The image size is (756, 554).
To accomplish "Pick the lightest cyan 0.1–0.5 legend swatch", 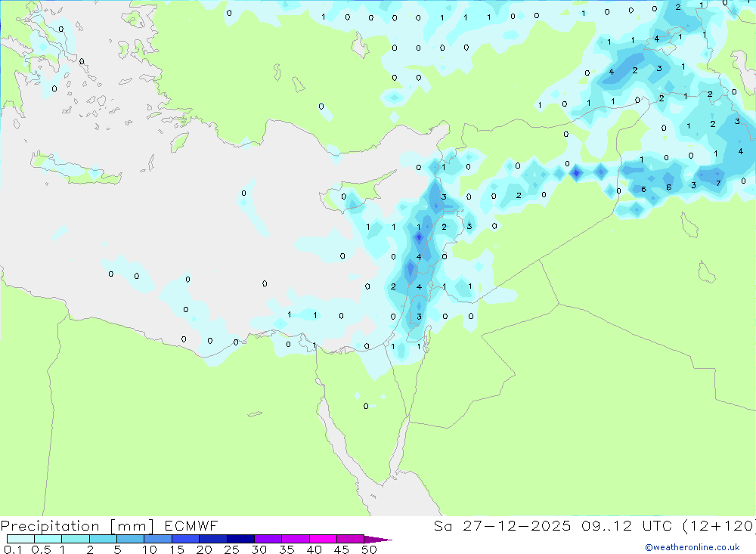I will [x=20, y=539].
